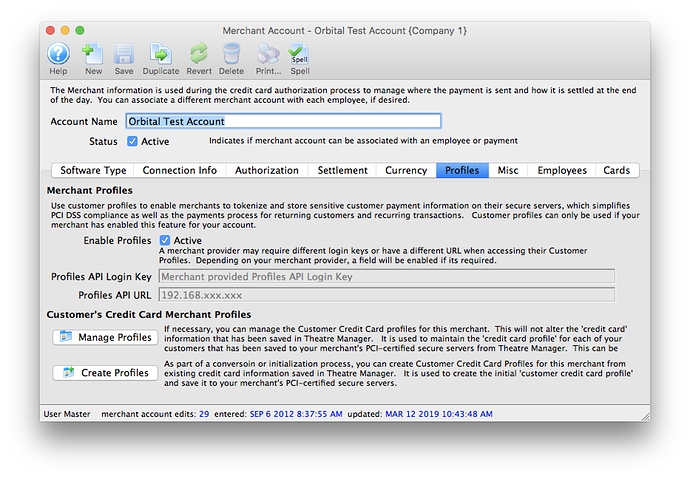Show the Currency tab
The width and height of the screenshot is (690, 479).
click(x=406, y=170)
